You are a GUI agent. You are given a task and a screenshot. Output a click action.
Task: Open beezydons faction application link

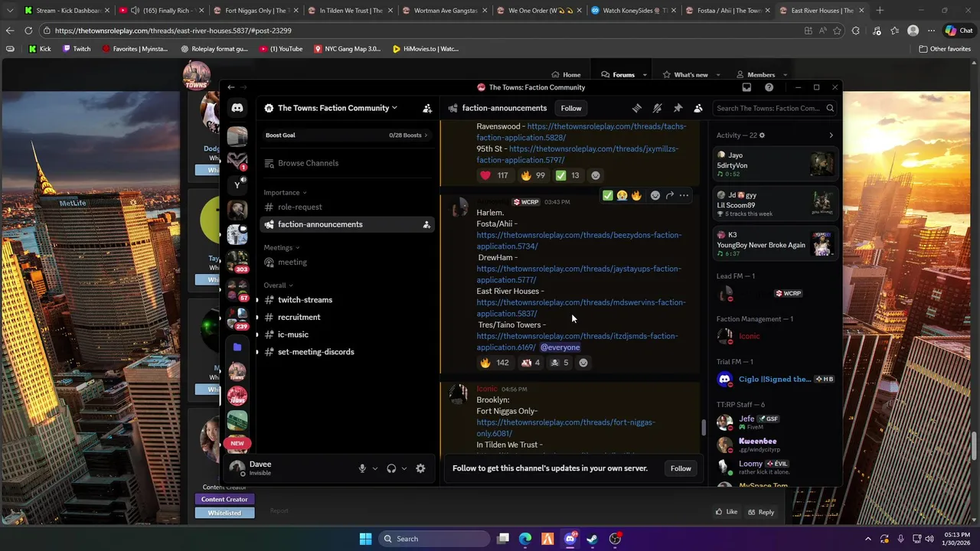click(579, 240)
